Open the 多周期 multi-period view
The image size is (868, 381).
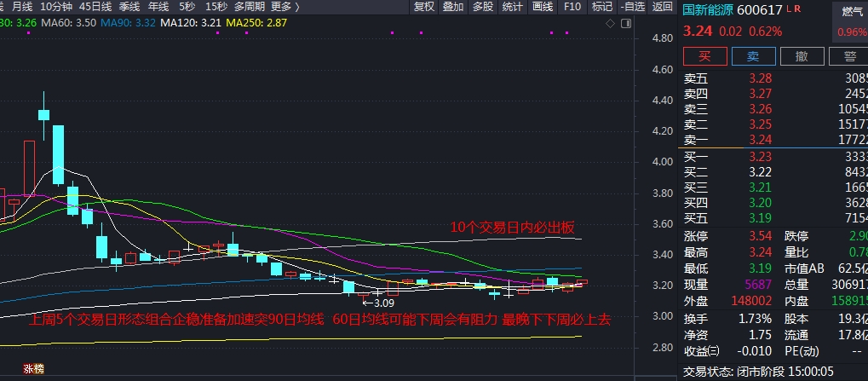(249, 7)
